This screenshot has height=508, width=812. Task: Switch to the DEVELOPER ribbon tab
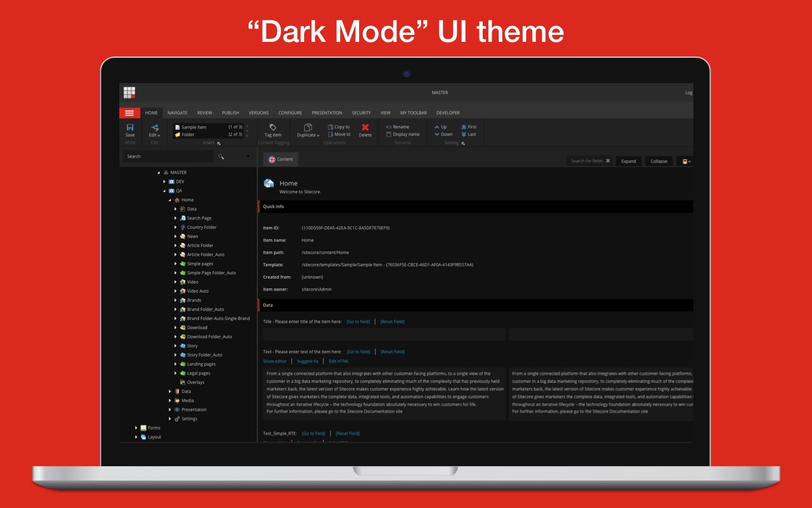point(448,113)
